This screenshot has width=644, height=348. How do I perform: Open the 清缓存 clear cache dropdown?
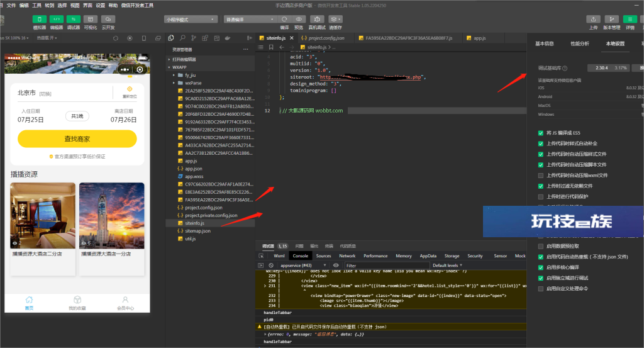click(335, 19)
